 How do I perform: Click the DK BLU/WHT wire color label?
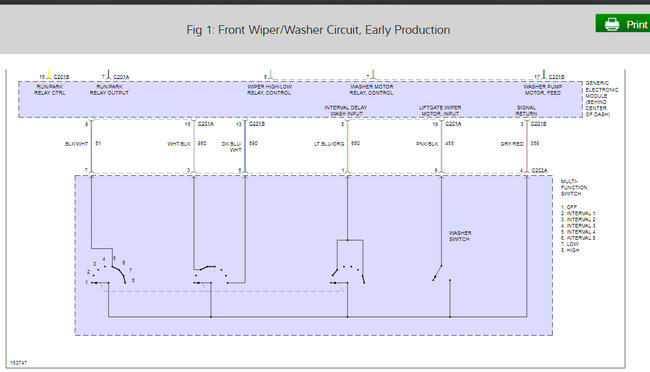point(232,147)
